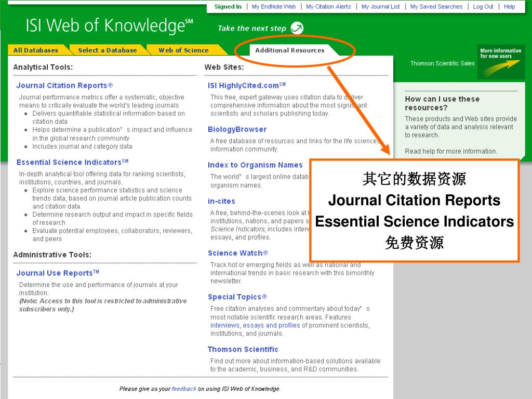Open Special Topics link

click(237, 297)
